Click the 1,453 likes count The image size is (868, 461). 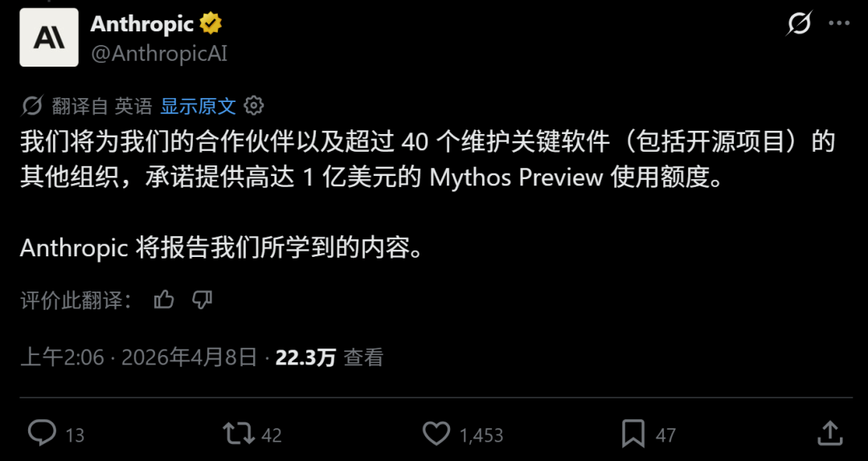point(481,435)
